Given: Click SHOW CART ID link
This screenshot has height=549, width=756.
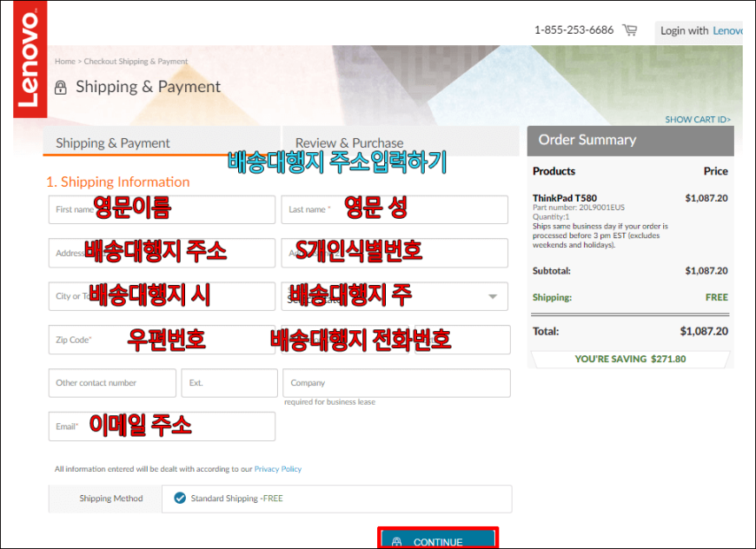Looking at the screenshot, I should 698,120.
